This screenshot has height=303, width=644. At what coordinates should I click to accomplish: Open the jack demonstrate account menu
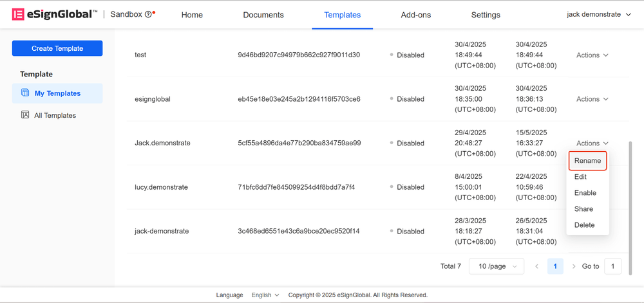598,15
